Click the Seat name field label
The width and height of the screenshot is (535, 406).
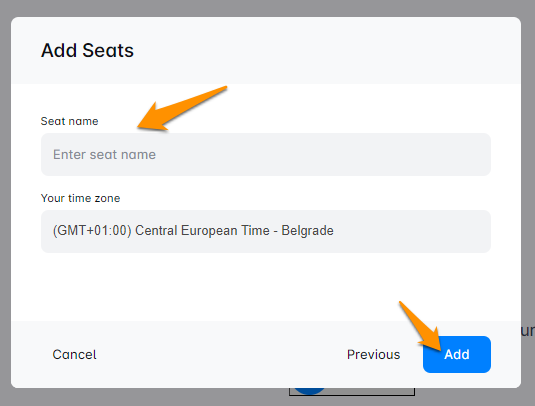(x=70, y=121)
